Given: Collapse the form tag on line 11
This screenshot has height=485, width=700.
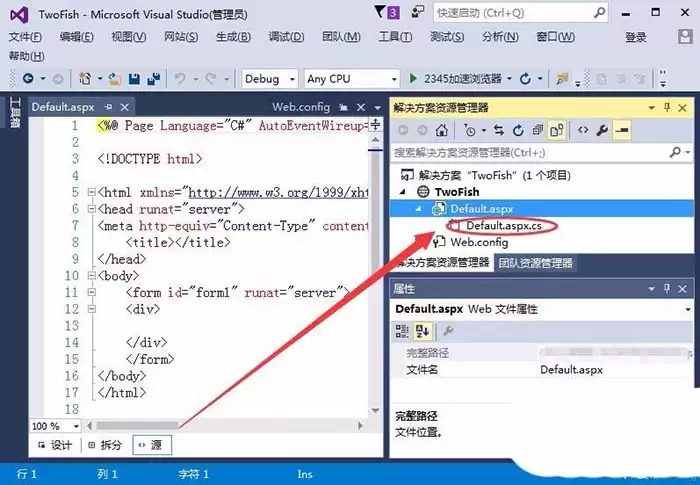Looking at the screenshot, I should [x=92, y=292].
